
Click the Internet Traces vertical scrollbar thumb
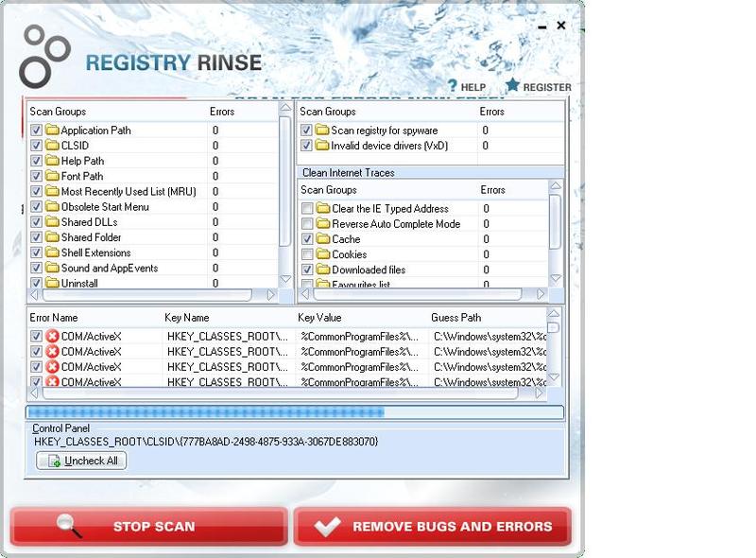coord(556,221)
